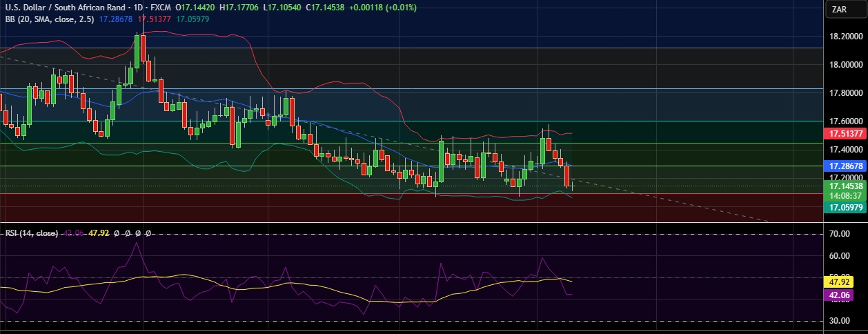Click the open price O17.14420
Viewport: 868px width, 334px height.
pos(195,7)
